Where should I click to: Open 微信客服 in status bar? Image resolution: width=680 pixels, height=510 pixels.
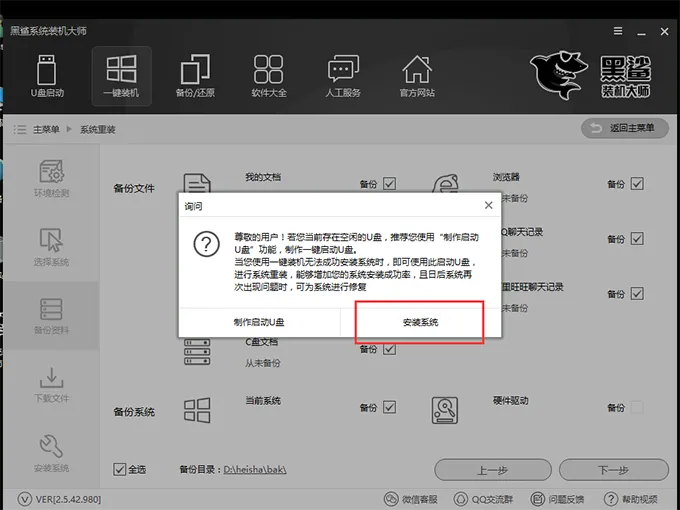(411, 499)
